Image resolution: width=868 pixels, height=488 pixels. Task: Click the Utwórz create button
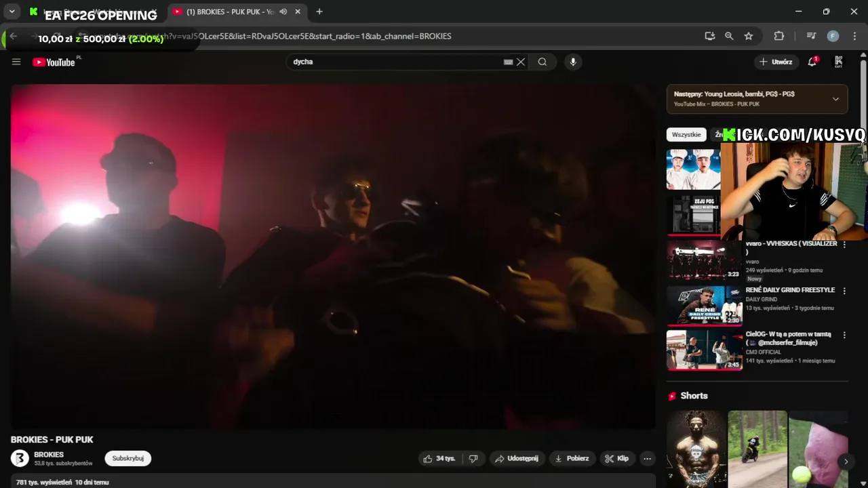pyautogui.click(x=776, y=62)
